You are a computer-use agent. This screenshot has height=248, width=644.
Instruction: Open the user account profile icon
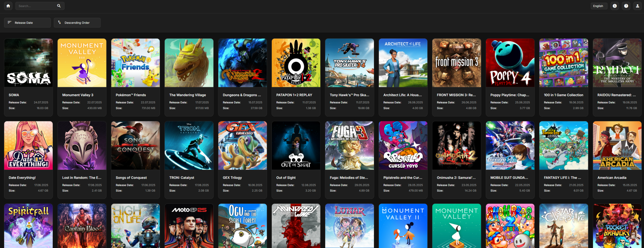637,6
